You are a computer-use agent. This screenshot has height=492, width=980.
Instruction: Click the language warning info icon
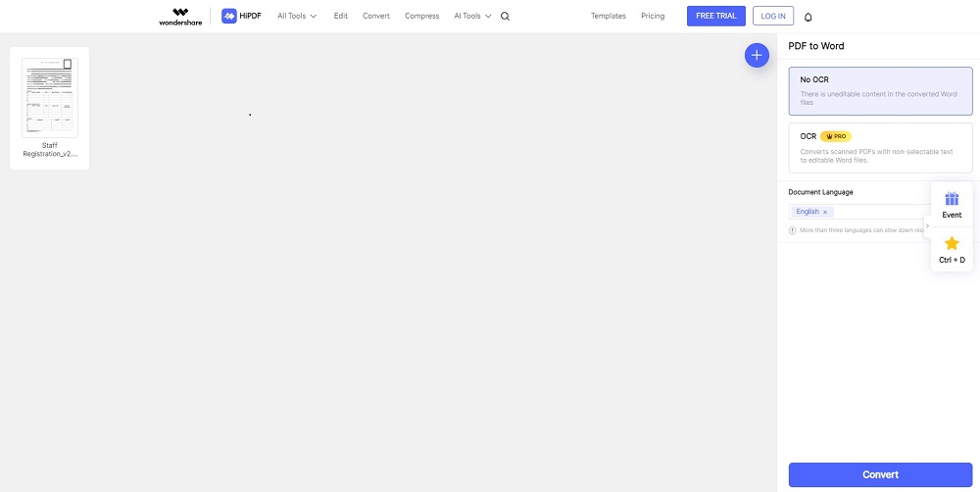[x=793, y=230]
